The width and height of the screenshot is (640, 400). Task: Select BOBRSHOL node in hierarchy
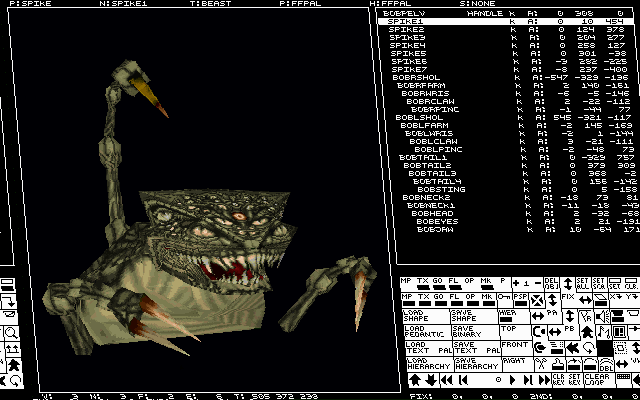coord(417,77)
